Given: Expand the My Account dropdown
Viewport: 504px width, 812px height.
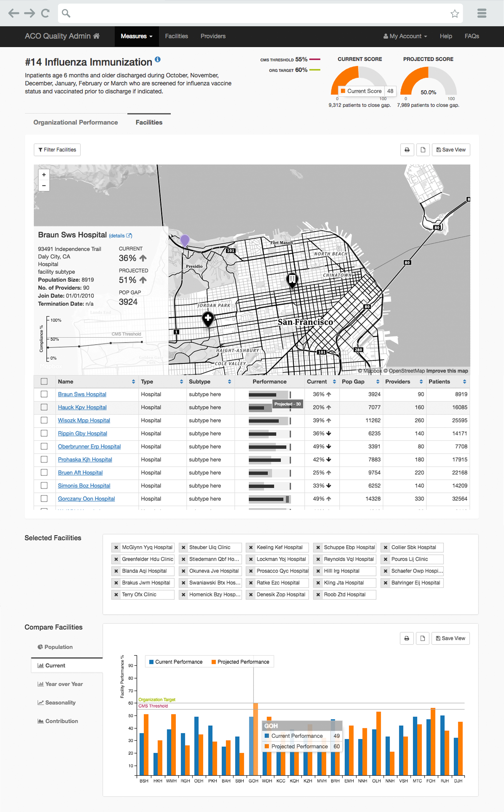Looking at the screenshot, I should tap(405, 36).
